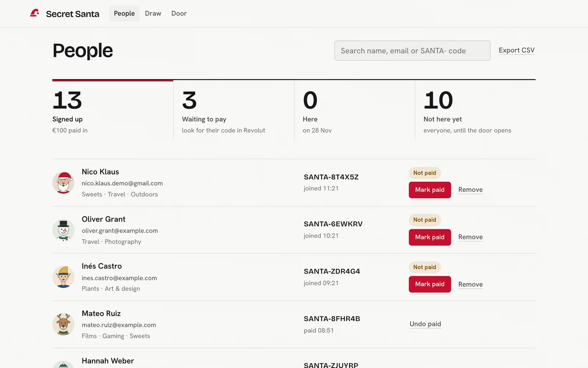
Task: Click email nico.klaus.demo@gmail.com
Action: (x=122, y=183)
